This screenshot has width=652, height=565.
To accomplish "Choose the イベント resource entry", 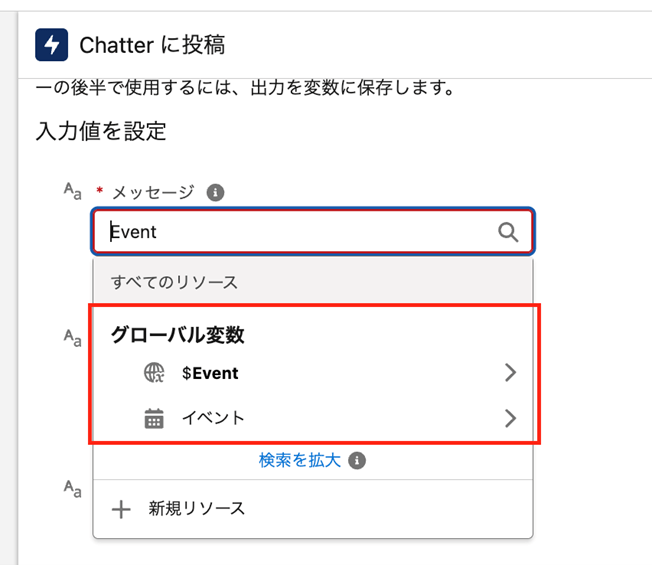I will [212, 418].
